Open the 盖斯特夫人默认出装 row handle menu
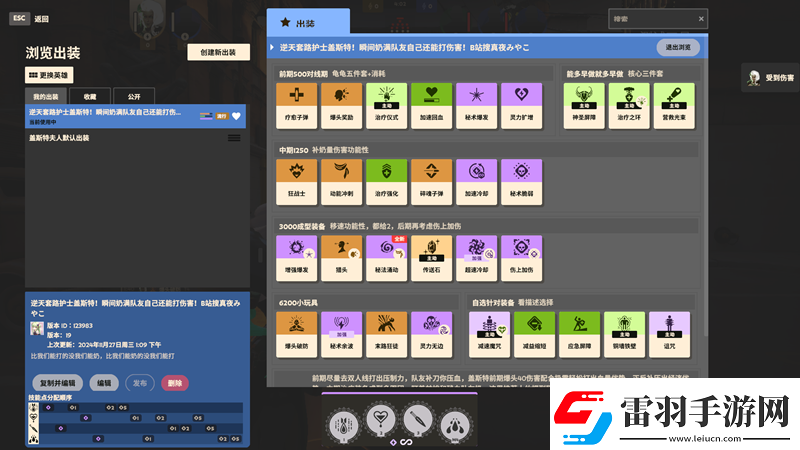Image resolution: width=800 pixels, height=450 pixels. click(234, 138)
